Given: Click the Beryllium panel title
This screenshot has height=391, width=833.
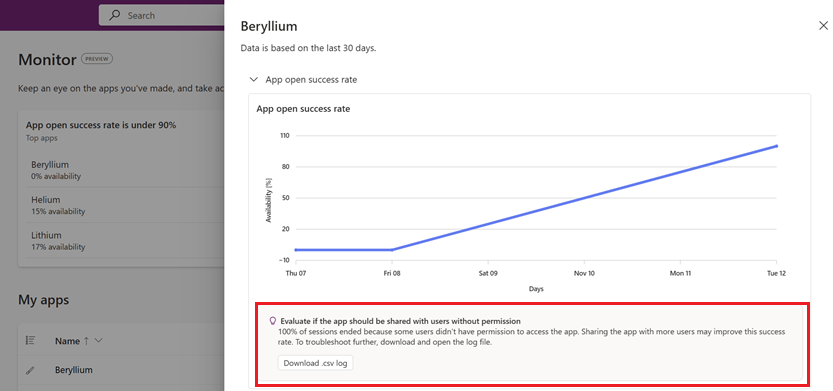Looking at the screenshot, I should point(269,26).
